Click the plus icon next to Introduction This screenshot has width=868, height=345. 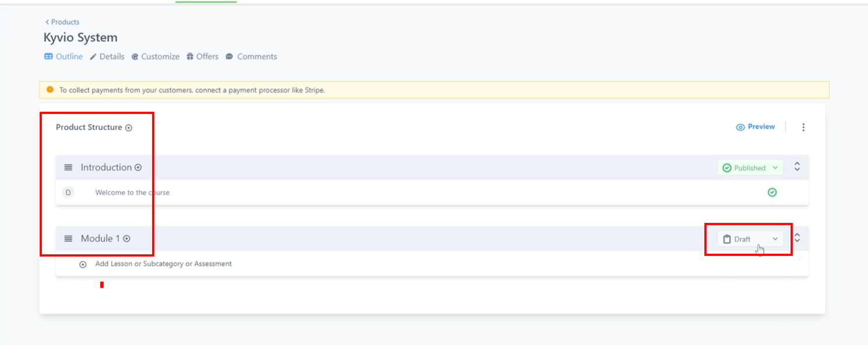138,168
